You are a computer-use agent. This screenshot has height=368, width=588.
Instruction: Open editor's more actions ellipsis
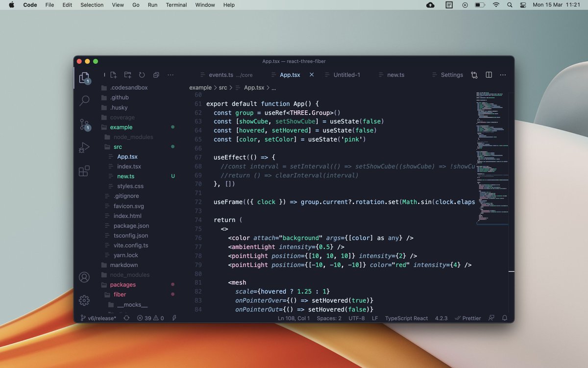pyautogui.click(x=503, y=75)
